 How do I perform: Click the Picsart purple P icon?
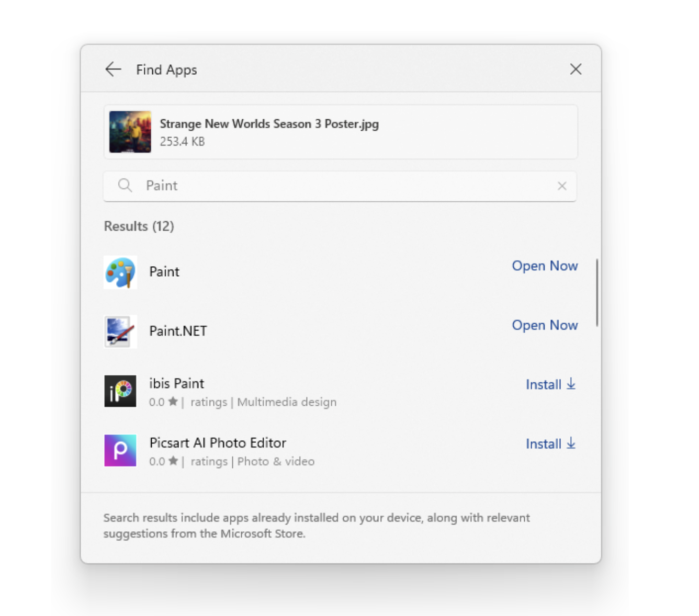(x=120, y=450)
